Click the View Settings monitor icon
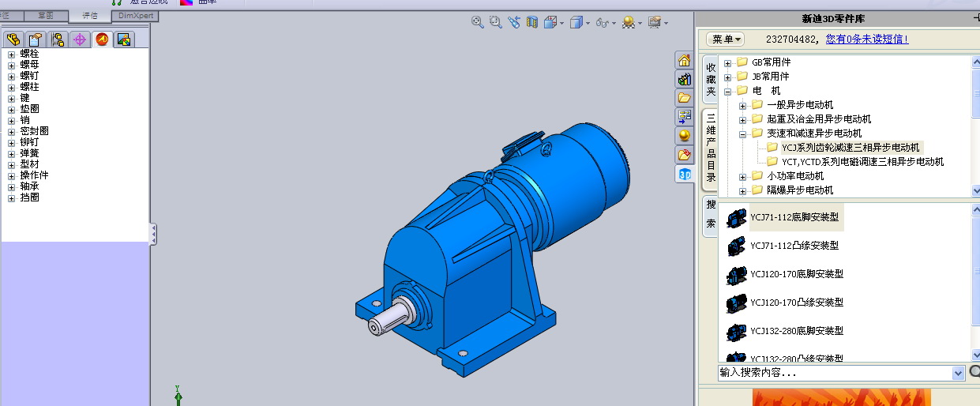980x406 pixels. pyautogui.click(x=654, y=22)
